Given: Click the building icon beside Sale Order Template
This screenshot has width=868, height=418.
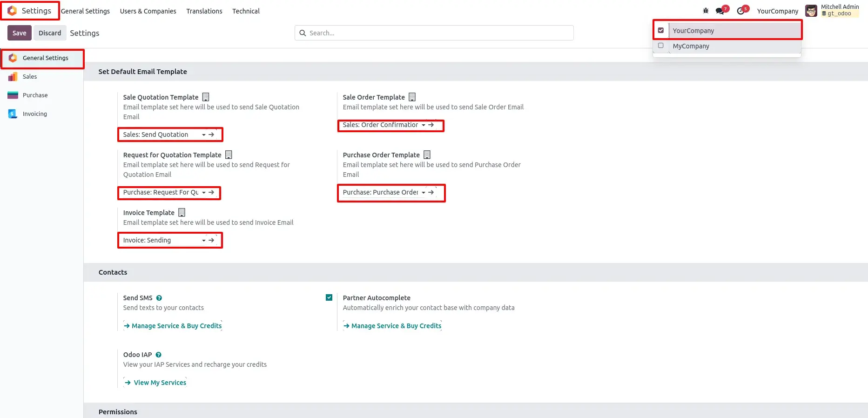Looking at the screenshot, I should [412, 97].
